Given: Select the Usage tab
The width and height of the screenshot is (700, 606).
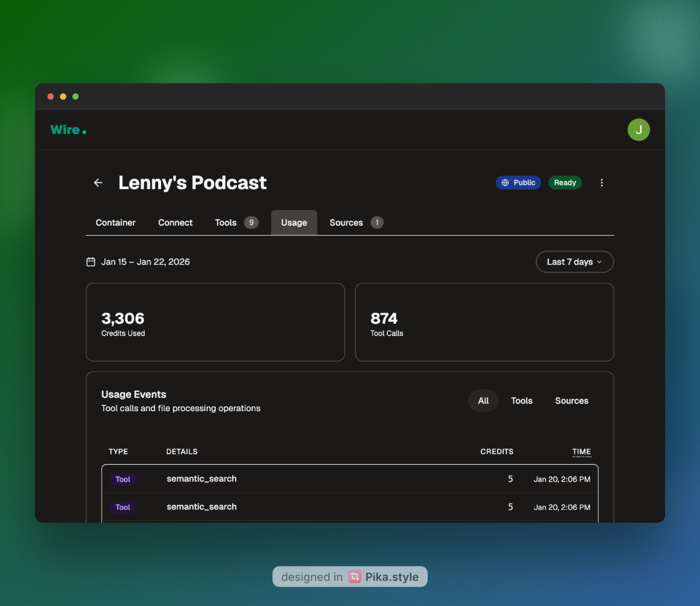Looking at the screenshot, I should coord(294,223).
